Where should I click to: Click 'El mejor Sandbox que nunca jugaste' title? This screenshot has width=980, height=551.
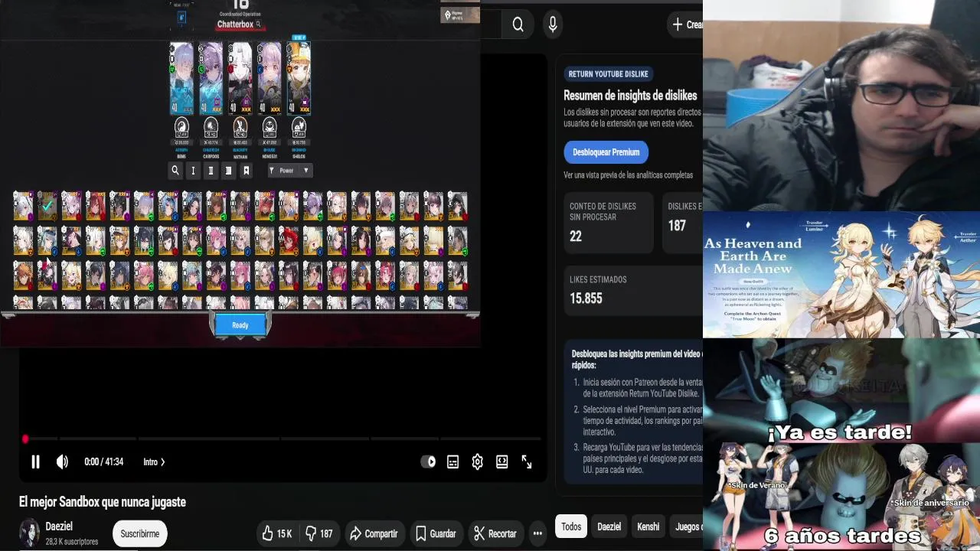click(103, 502)
